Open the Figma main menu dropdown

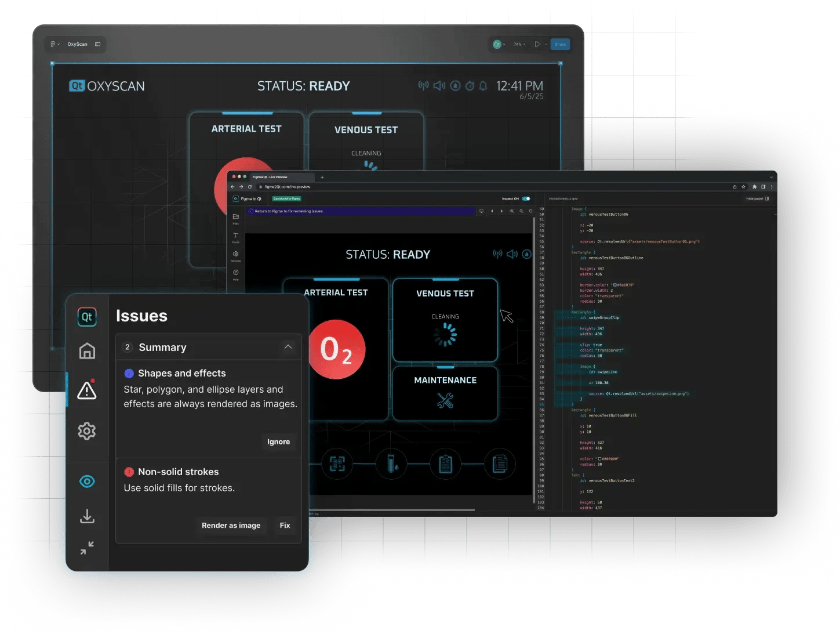pyautogui.click(x=53, y=44)
